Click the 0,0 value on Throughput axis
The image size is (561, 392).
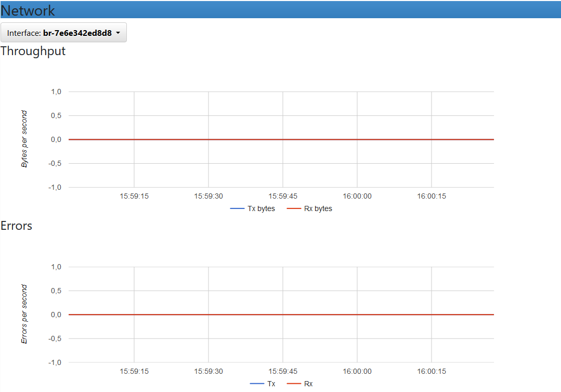point(56,139)
